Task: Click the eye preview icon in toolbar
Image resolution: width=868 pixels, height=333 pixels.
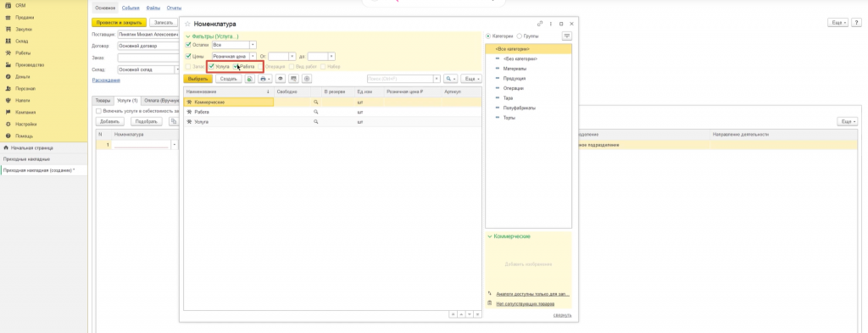Action: [281, 79]
